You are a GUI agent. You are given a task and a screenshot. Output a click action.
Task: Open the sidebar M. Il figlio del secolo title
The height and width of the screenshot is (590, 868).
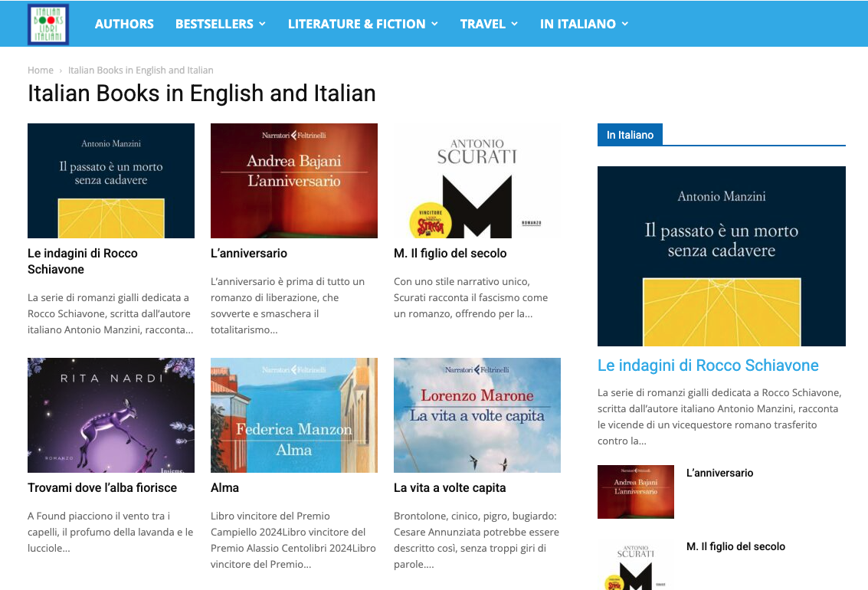coord(735,546)
